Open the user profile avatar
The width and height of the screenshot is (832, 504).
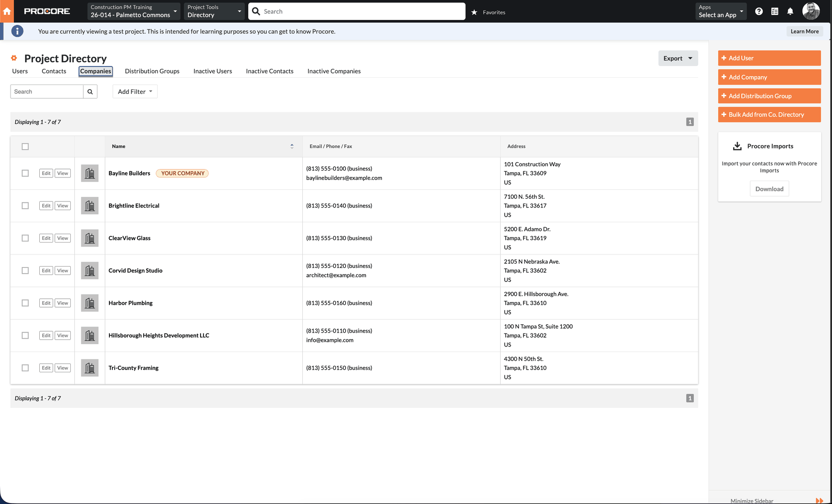tap(811, 11)
